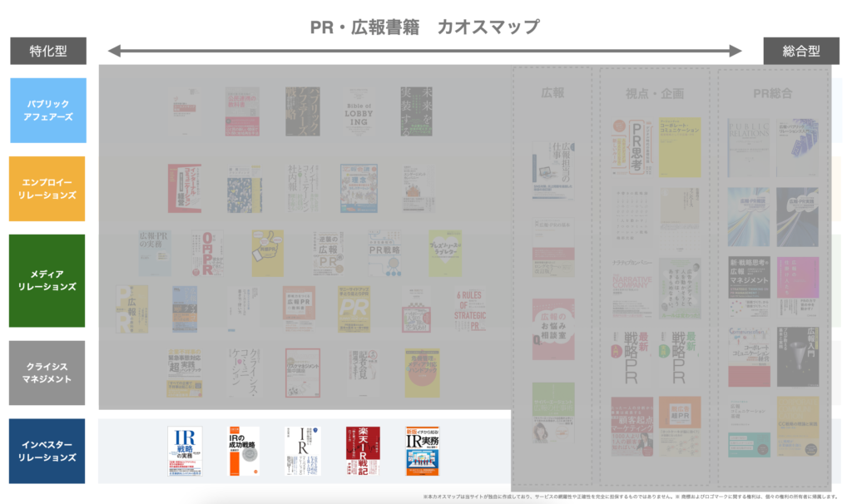Viewport: 852px width, 504px height.
Task: Open the 楽天IR戦記 book cover
Action: tap(363, 451)
